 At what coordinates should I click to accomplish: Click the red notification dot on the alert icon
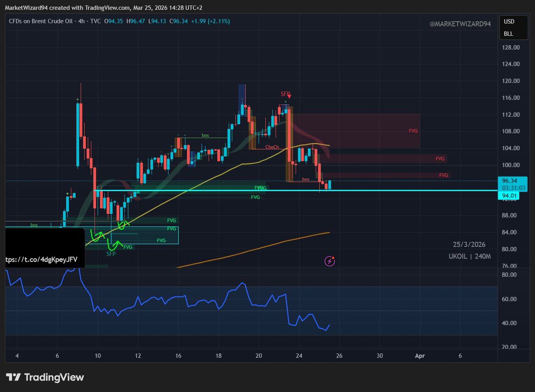333,257
